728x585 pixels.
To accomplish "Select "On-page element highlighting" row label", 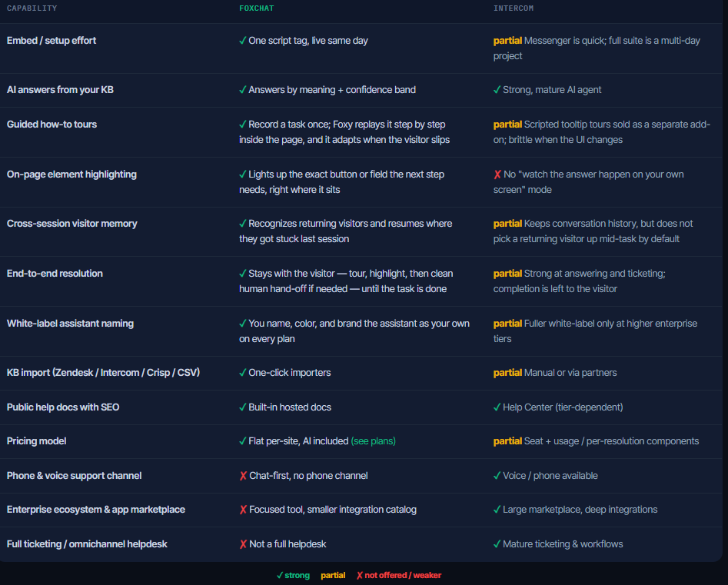I will tap(71, 174).
